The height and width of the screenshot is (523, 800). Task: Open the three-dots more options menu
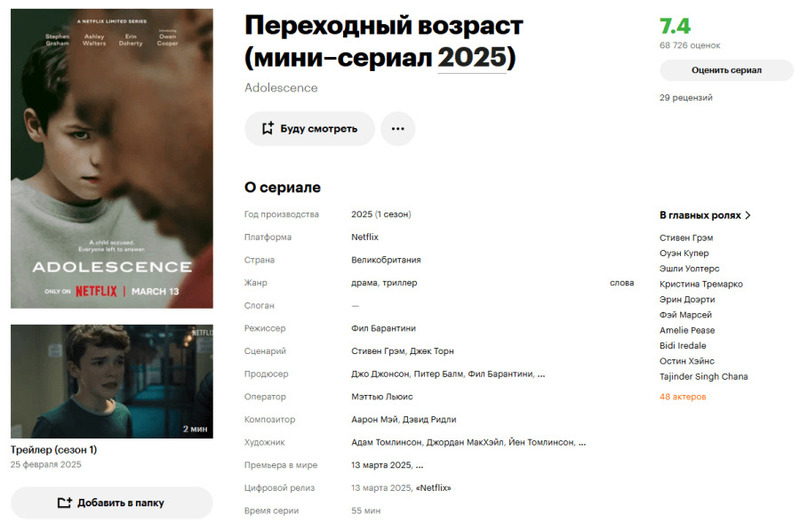398,129
